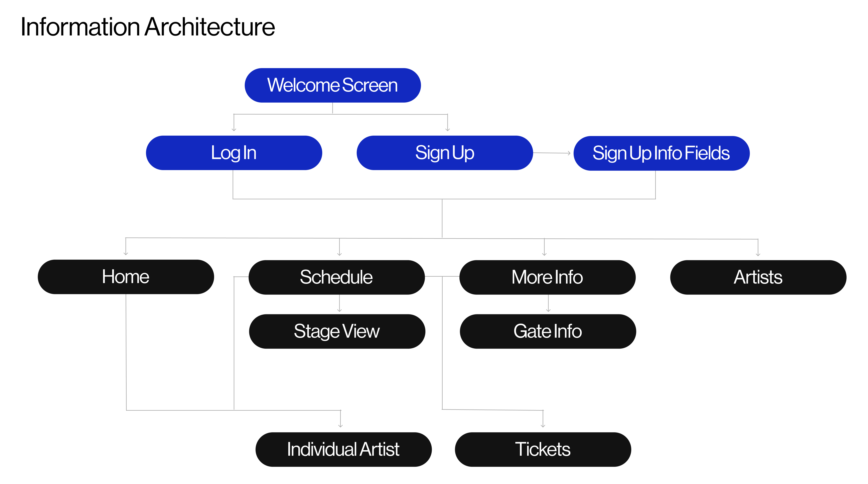Image resolution: width=868 pixels, height=484 pixels.
Task: Select the Log In node
Action: click(x=234, y=153)
